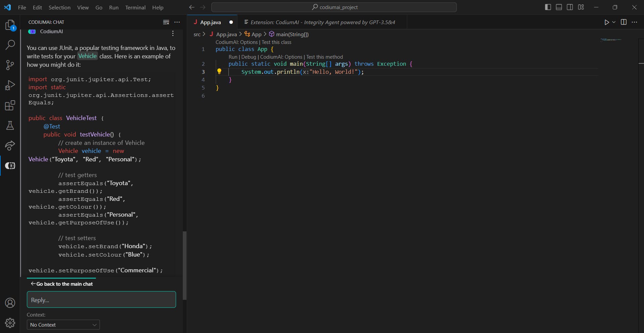Screen dimensions: 644x333
Task: Split the editor right
Action: point(624,22)
